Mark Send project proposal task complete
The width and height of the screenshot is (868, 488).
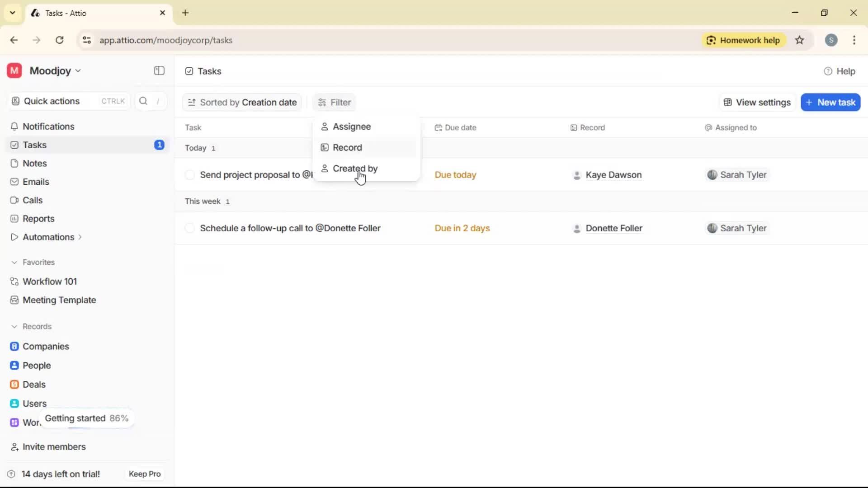point(190,175)
